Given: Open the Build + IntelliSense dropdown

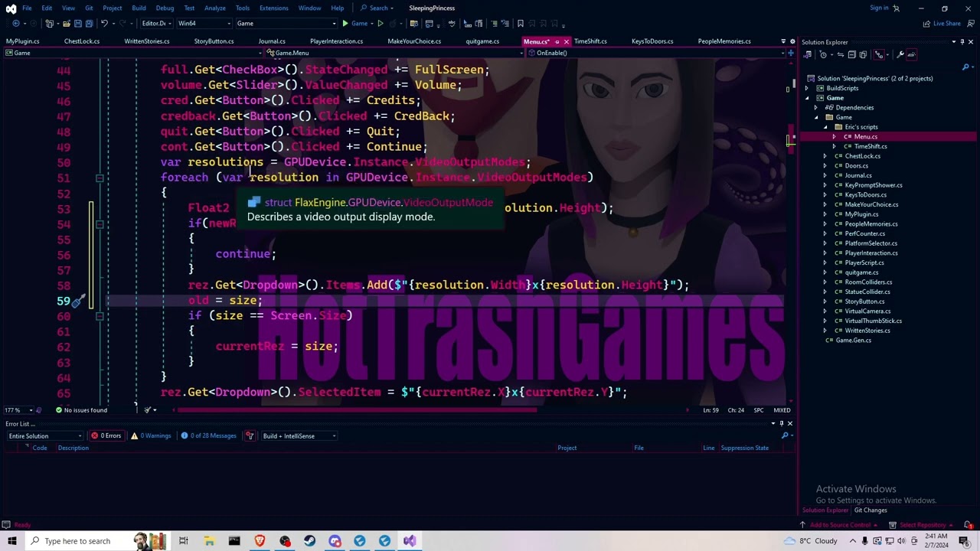Looking at the screenshot, I should (299, 435).
